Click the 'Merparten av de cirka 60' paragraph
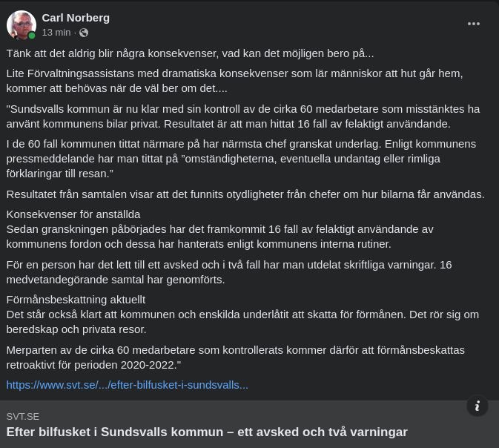Image resolution: width=499 pixels, height=448 pixels. (x=234, y=357)
